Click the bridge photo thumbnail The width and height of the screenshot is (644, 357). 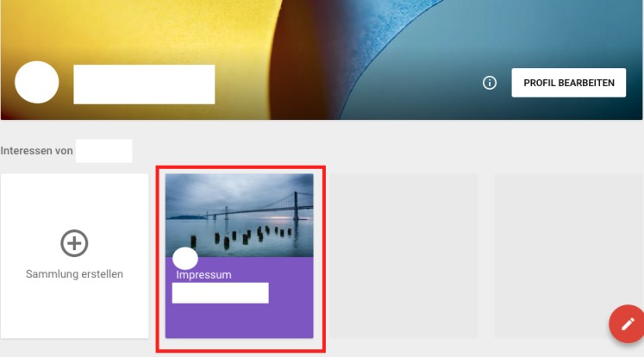coord(240,215)
